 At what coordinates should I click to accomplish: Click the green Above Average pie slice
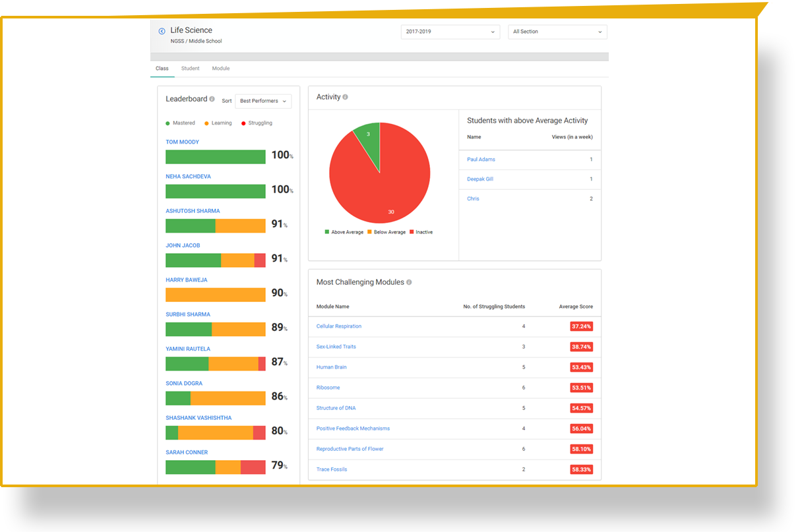point(369,141)
